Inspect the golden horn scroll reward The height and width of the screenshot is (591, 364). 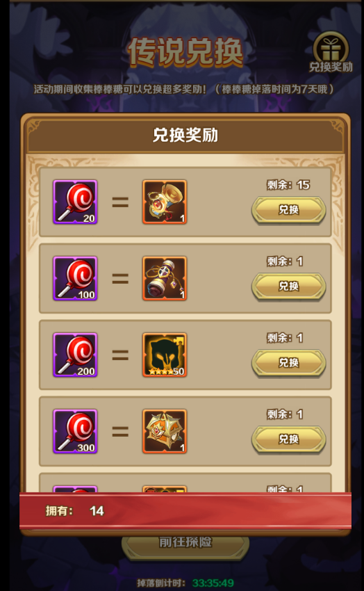pos(165,202)
